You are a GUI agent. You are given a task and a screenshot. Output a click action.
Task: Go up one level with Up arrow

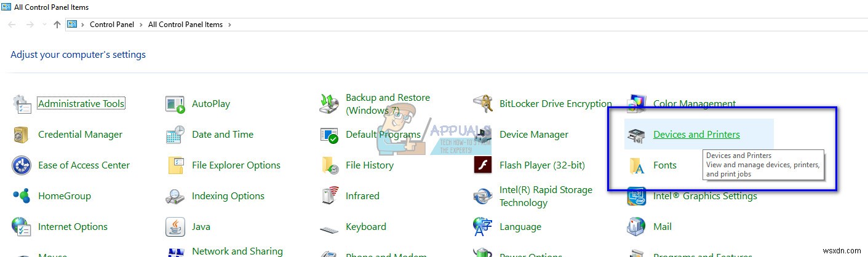pyautogui.click(x=57, y=25)
